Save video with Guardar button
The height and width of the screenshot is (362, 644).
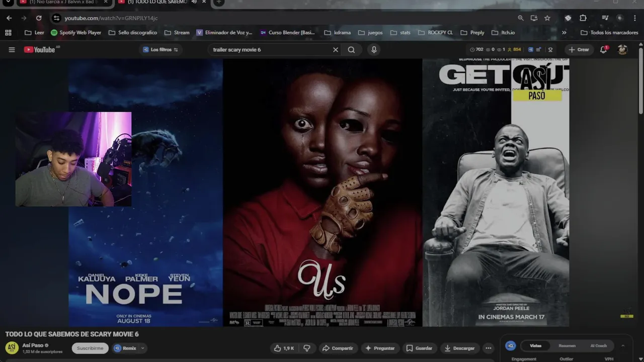419,348
